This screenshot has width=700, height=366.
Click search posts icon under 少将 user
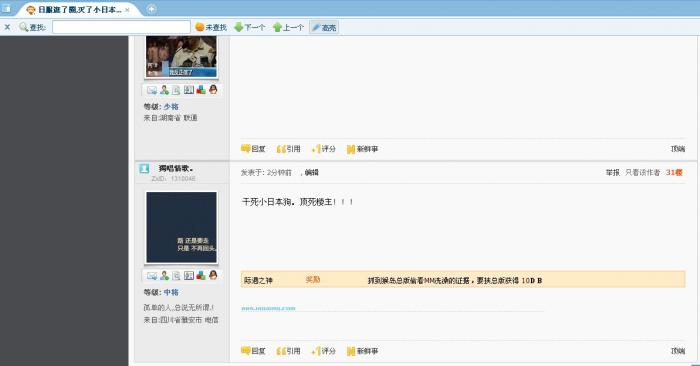[x=176, y=90]
